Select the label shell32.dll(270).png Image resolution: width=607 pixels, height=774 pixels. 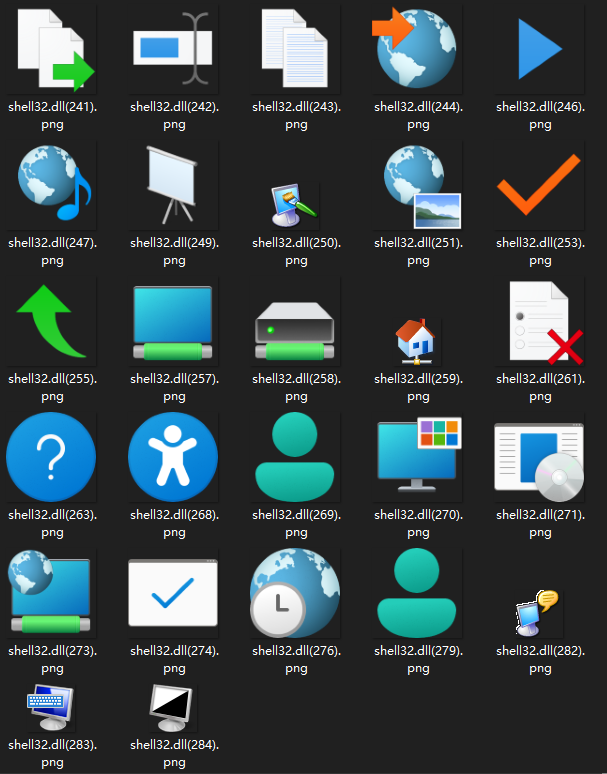pos(418,524)
